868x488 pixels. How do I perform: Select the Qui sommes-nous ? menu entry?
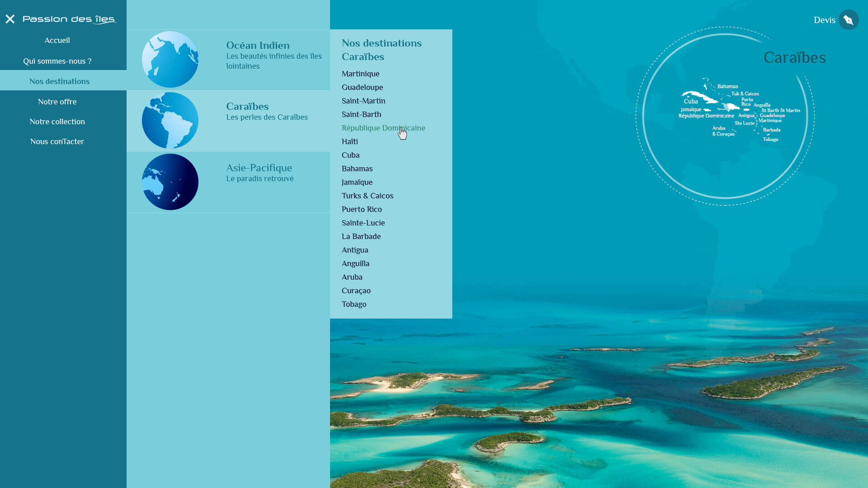[x=58, y=61]
